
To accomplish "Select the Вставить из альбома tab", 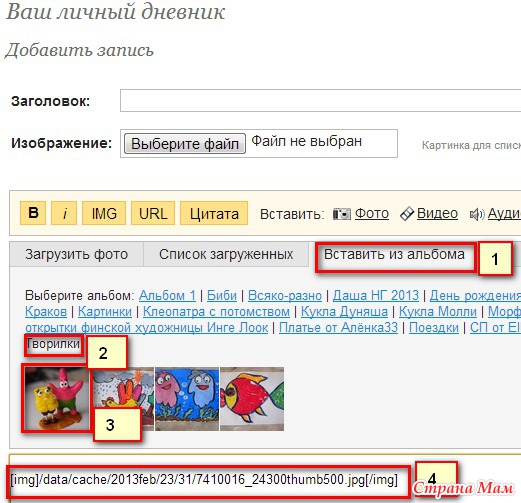I will (x=394, y=254).
